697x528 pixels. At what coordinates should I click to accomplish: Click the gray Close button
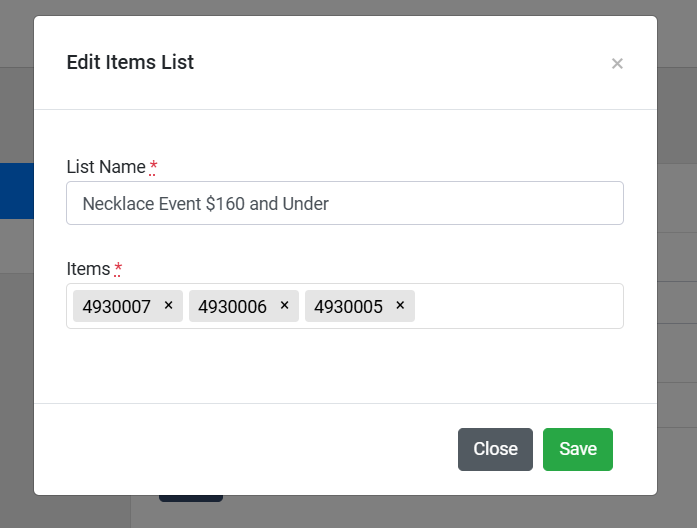(495, 449)
